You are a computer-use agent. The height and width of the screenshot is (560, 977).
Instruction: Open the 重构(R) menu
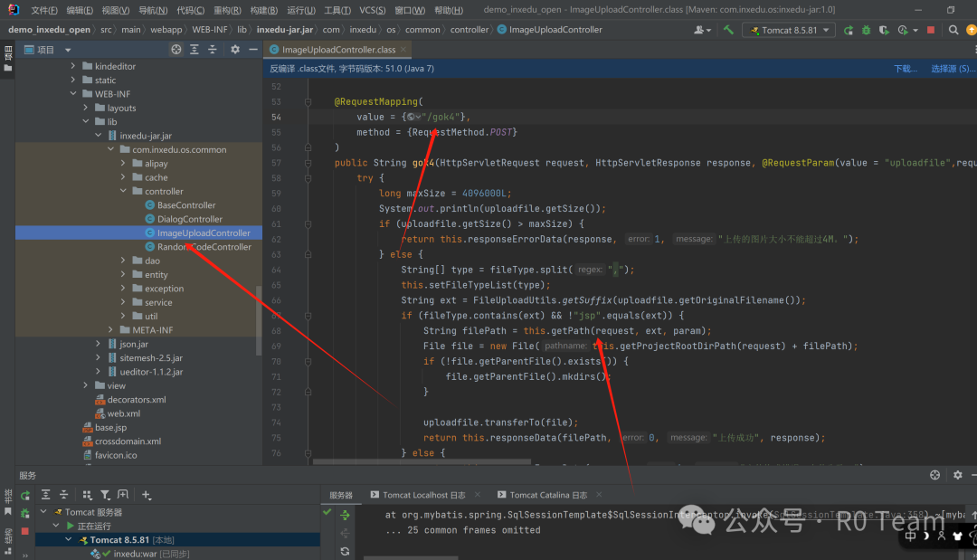click(227, 10)
